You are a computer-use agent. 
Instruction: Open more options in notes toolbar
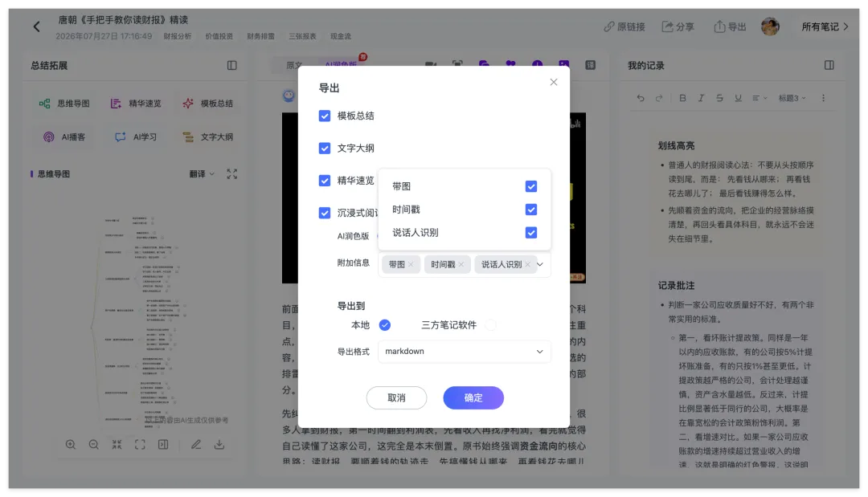(823, 98)
